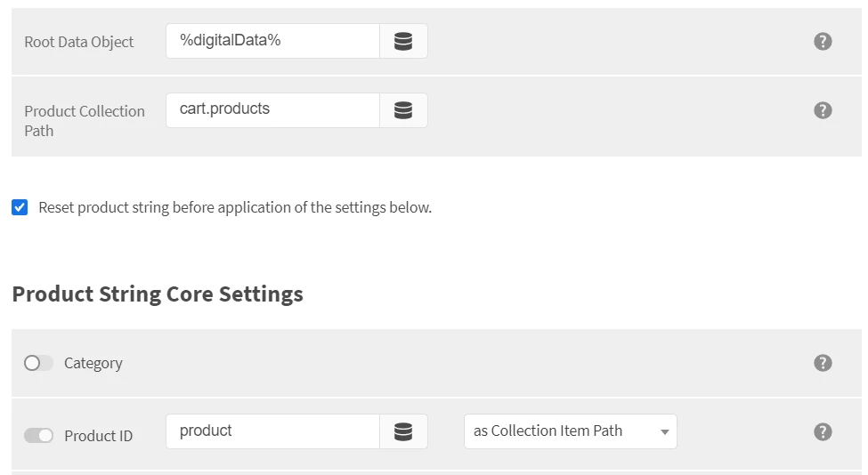Expand the 'as Collection Item Path' dropdown
This screenshot has height=475, width=868.
click(x=570, y=431)
